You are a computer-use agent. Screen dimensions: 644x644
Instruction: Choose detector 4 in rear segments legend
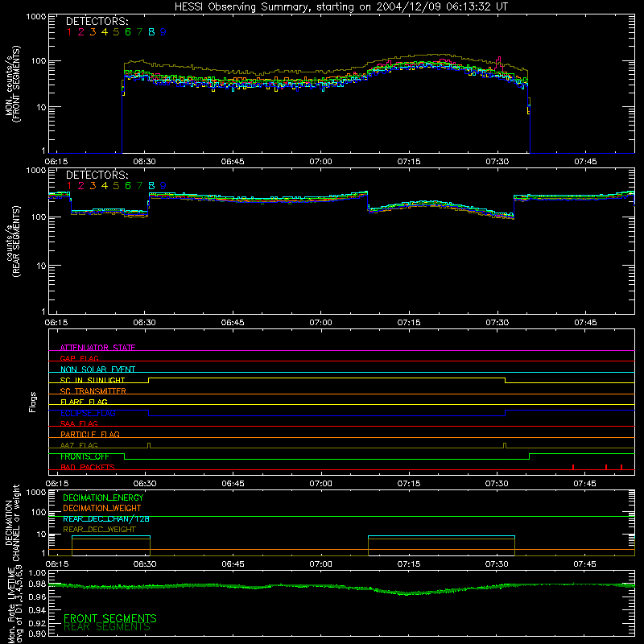[105, 186]
